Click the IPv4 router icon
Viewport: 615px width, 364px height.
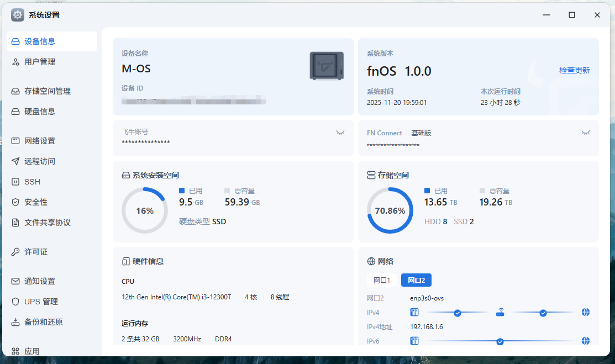(x=500, y=312)
